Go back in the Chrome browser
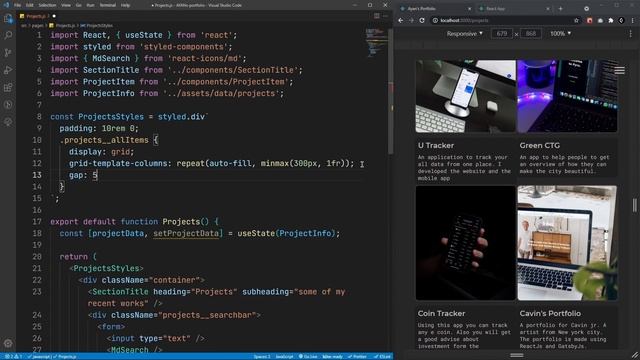Viewport: 640px width, 360px height. [x=401, y=20]
